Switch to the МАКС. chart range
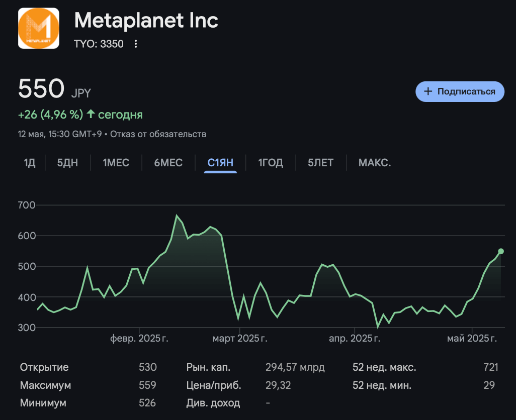 (375, 163)
